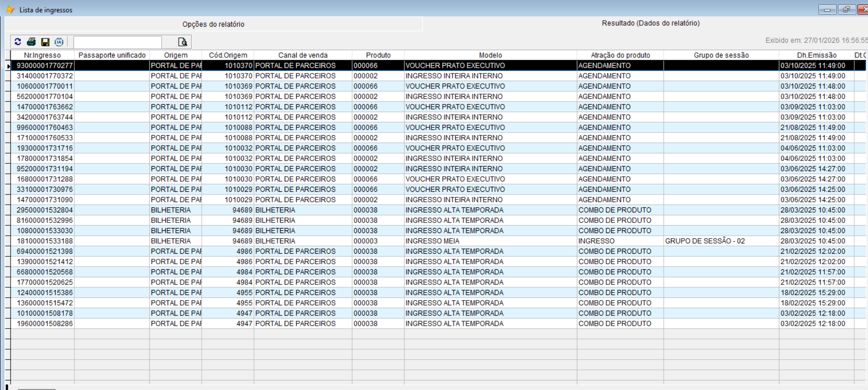Click the document search magnifier icon
The image size is (868, 390).
182,42
